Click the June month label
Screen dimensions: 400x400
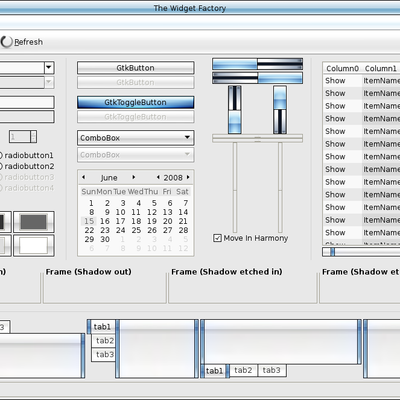coord(109,178)
